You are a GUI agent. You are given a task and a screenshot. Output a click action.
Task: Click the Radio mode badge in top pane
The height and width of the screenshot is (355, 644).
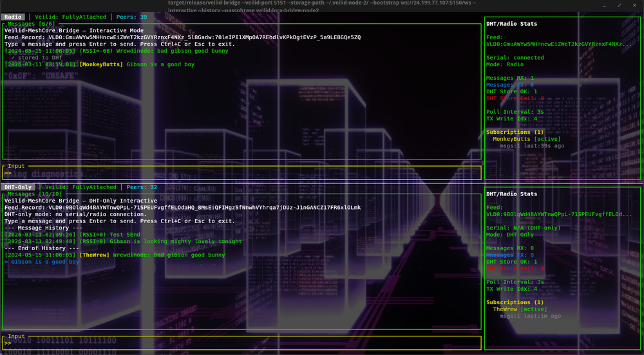[12, 17]
